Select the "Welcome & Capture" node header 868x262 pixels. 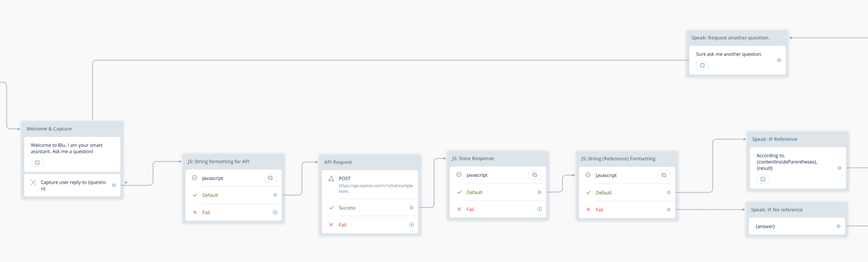pyautogui.click(x=49, y=128)
